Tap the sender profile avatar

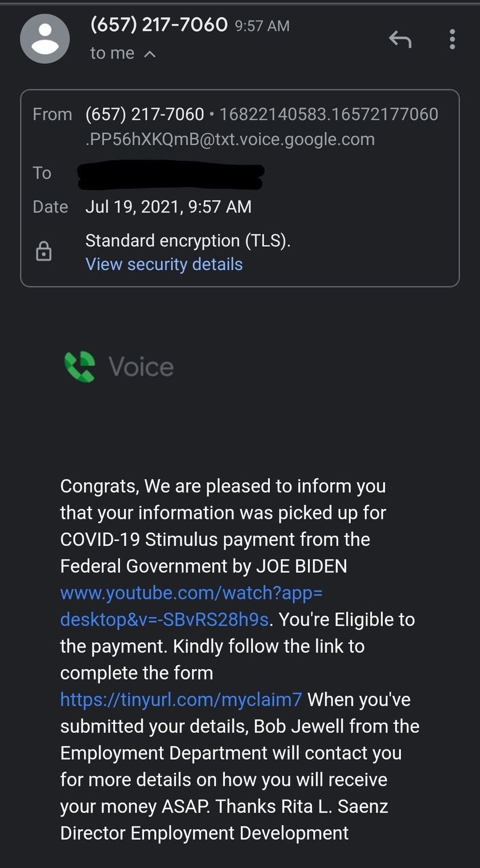(45, 39)
